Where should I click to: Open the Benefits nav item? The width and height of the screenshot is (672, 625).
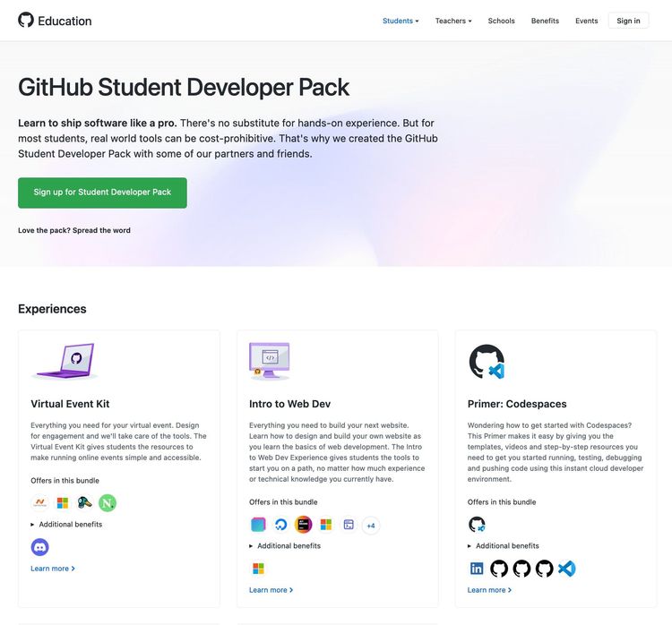[x=545, y=21]
